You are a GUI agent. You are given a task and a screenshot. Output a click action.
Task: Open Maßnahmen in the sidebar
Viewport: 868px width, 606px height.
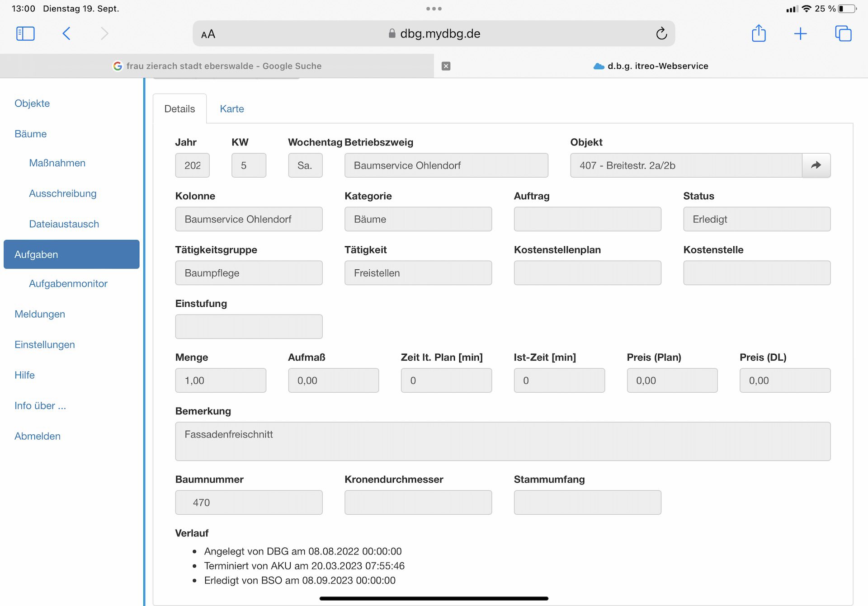click(57, 163)
